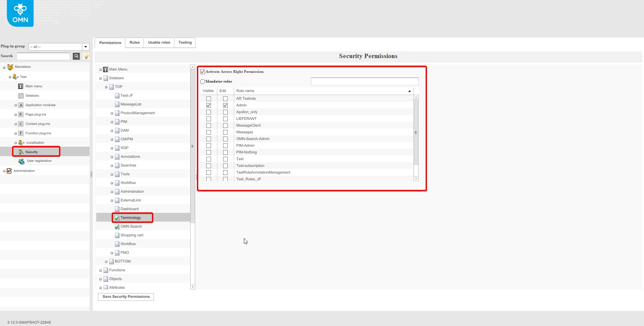Image resolution: width=644 pixels, height=326 pixels.
Task: Click the MessageList page icon
Action: 117,104
